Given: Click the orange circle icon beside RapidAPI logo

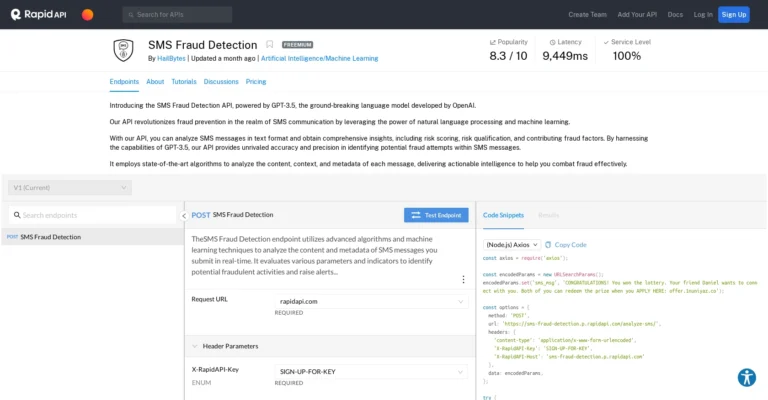Looking at the screenshot, I should [87, 15].
